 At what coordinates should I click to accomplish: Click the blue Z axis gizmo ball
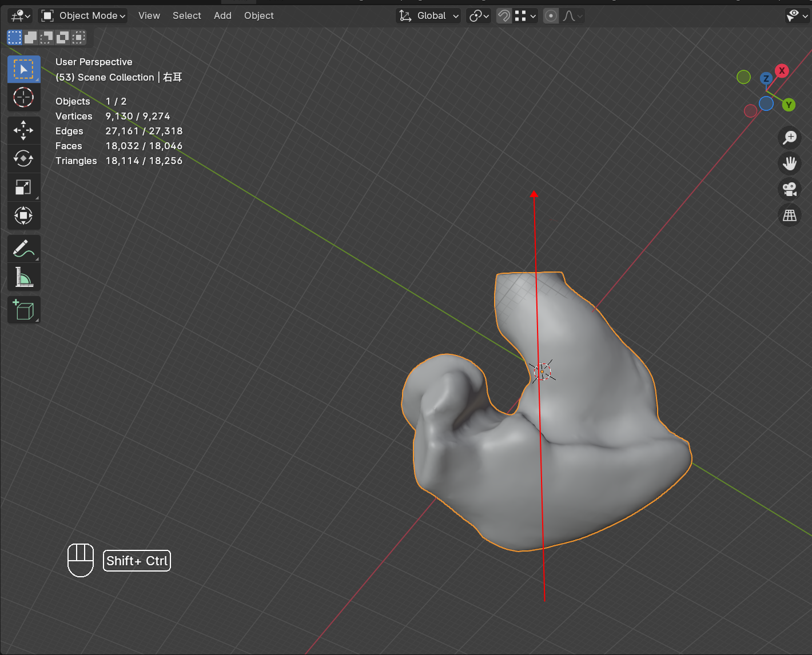tap(766, 79)
